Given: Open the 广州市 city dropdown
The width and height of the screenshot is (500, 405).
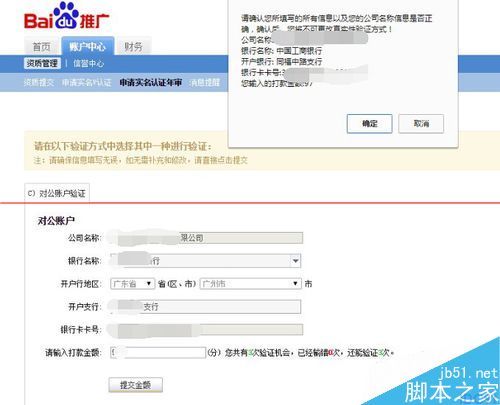Looking at the screenshot, I should (250, 284).
